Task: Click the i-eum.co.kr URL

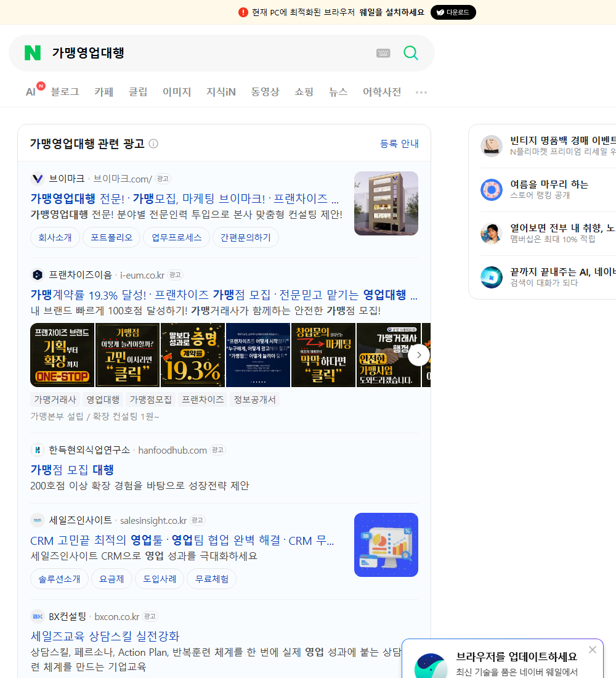Action: [x=142, y=275]
